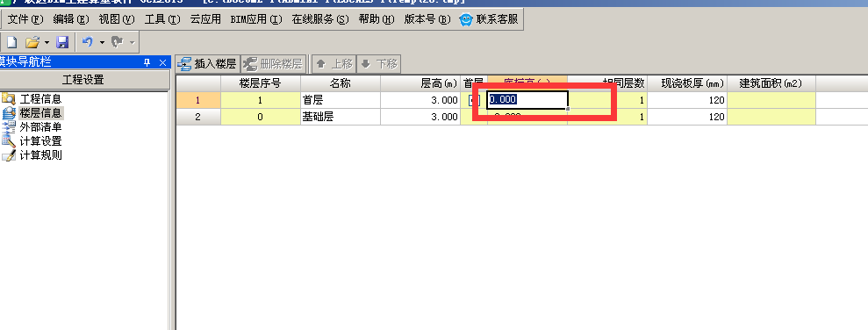
Task: Move the floor down with 下移
Action: coord(379,64)
